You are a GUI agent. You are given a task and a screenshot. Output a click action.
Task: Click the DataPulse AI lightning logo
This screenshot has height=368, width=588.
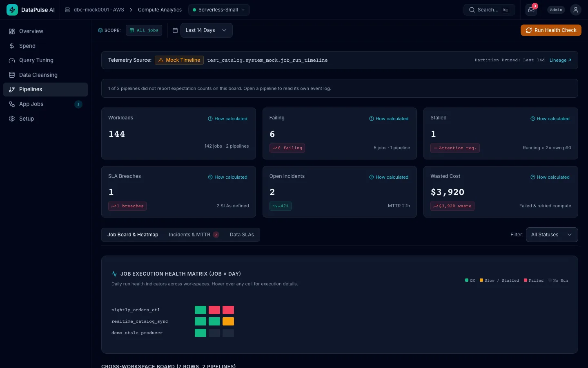12,10
